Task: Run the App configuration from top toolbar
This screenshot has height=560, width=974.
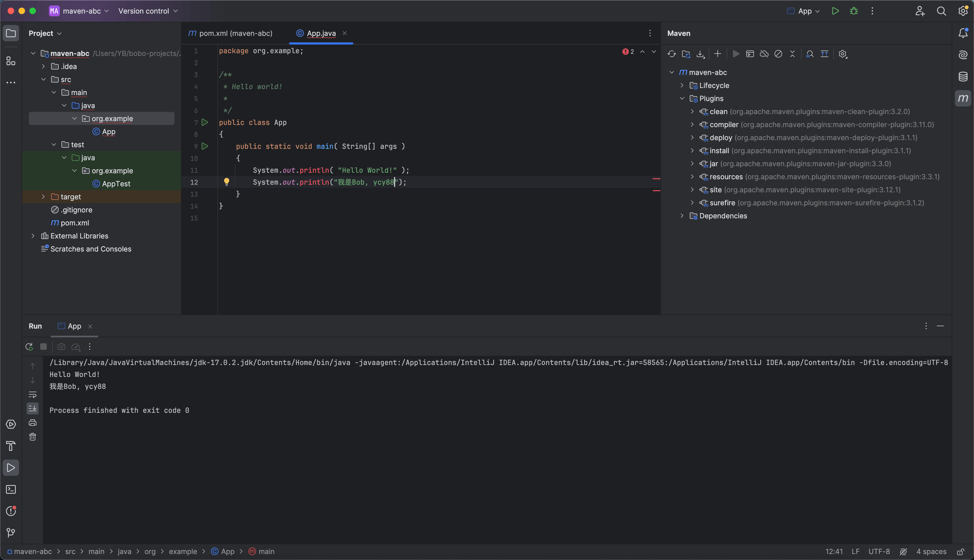Action: (835, 11)
